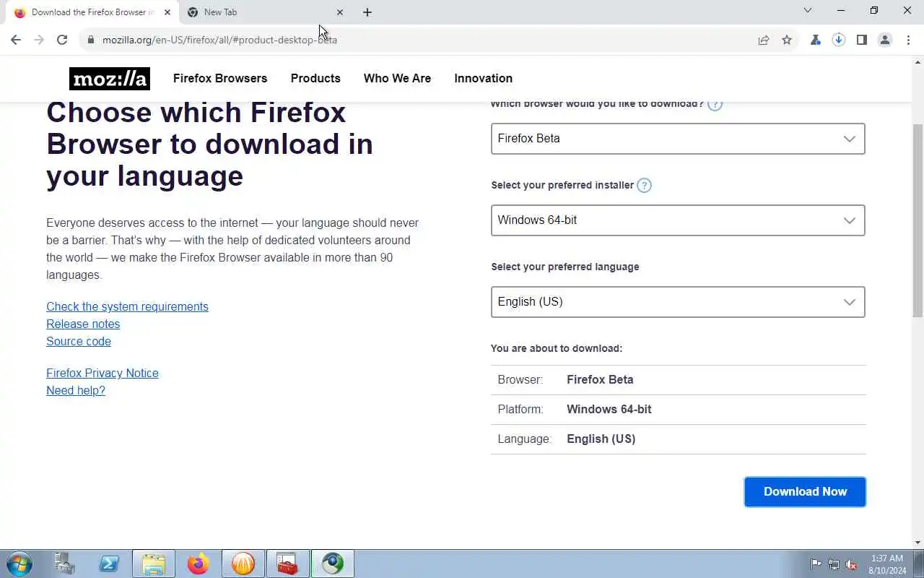The image size is (924, 578).
Task: Click the orange round taskbar app icon
Action: pos(243,564)
